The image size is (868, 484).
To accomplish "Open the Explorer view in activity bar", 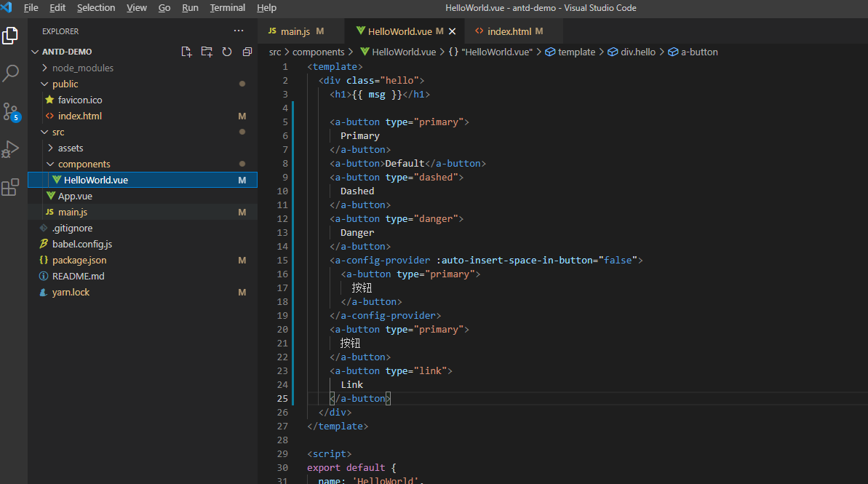I will [10, 36].
